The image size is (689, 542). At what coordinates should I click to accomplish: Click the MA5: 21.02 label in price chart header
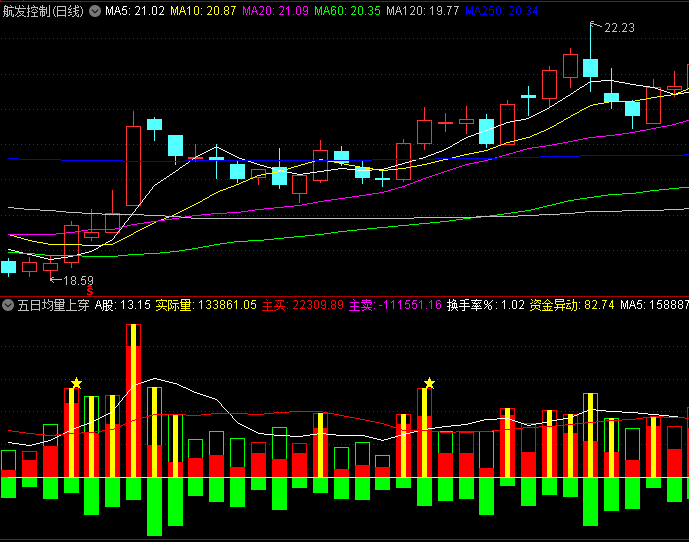pos(135,11)
